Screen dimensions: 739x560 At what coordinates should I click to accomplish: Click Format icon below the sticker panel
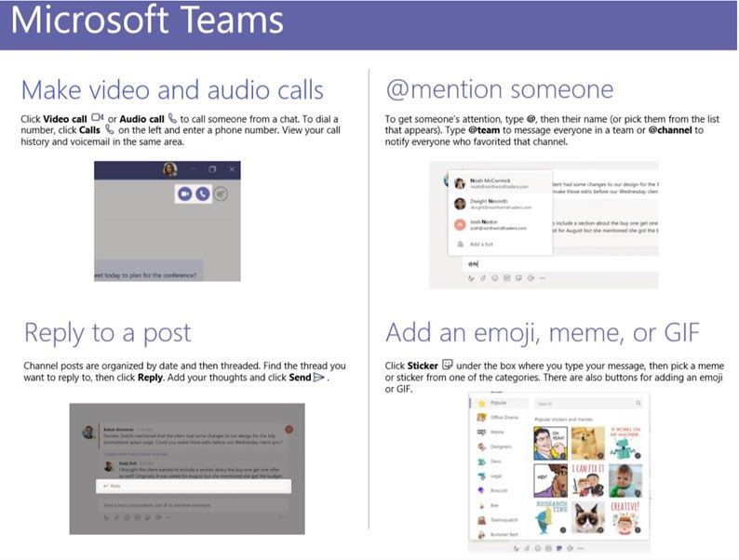click(x=516, y=548)
